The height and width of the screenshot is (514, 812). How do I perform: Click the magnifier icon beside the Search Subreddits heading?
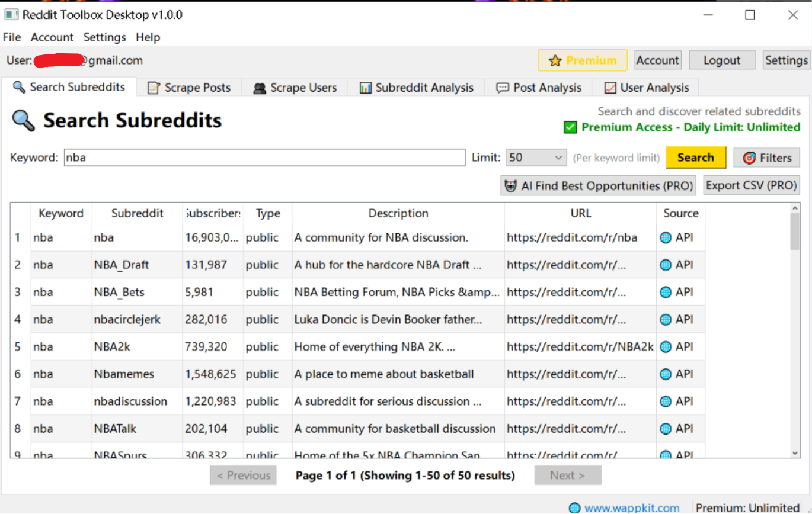point(22,120)
